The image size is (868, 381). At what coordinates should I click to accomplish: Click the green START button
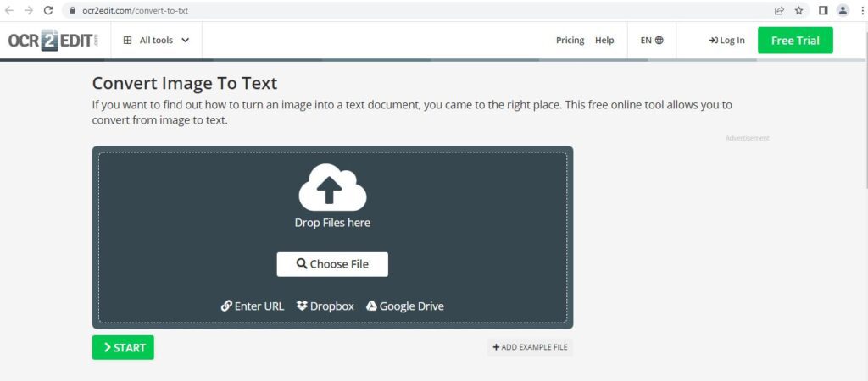pos(123,347)
